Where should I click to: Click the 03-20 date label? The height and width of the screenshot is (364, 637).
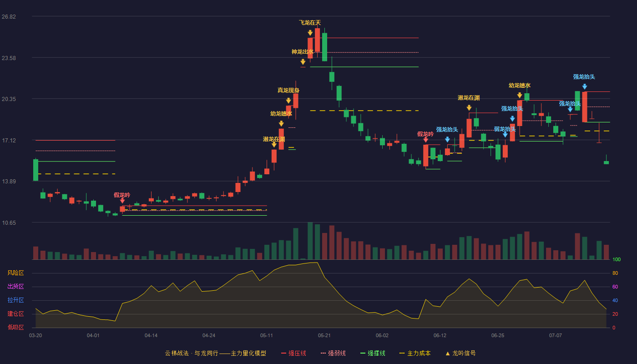click(35, 335)
